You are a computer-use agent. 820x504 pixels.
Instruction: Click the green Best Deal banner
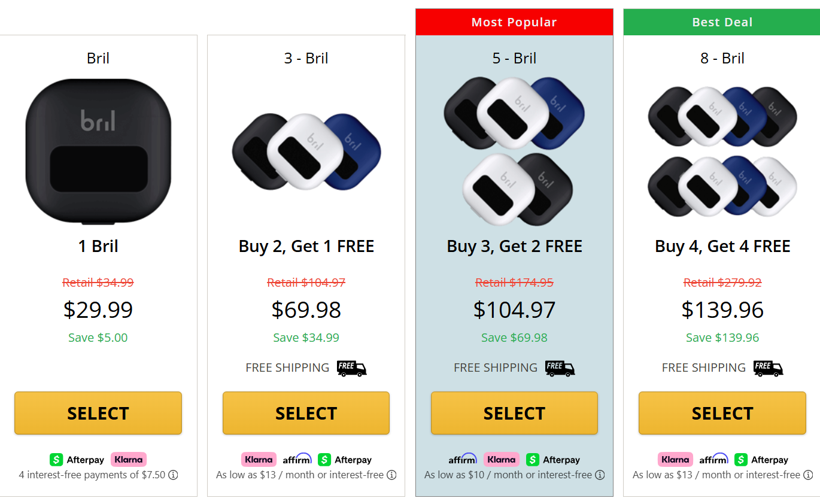click(722, 22)
